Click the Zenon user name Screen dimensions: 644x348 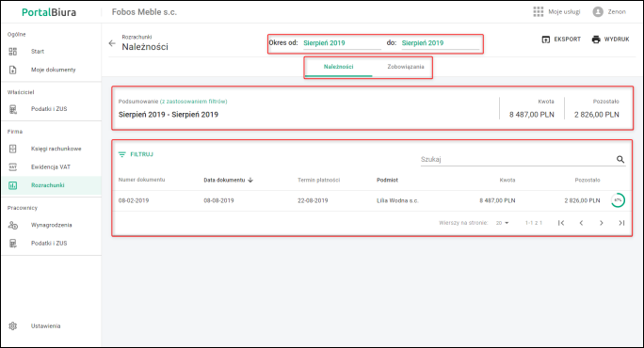[617, 12]
